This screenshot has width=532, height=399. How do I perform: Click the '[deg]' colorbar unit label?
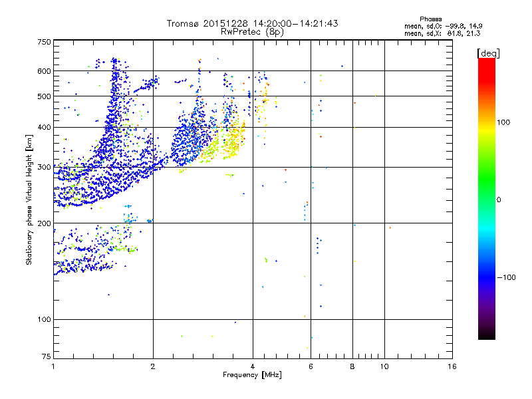[x=488, y=54]
